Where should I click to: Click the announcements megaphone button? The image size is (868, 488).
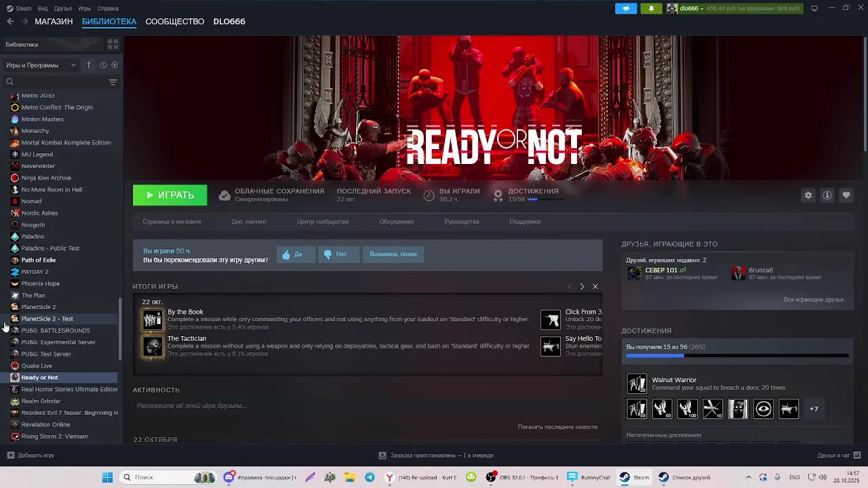pos(626,8)
